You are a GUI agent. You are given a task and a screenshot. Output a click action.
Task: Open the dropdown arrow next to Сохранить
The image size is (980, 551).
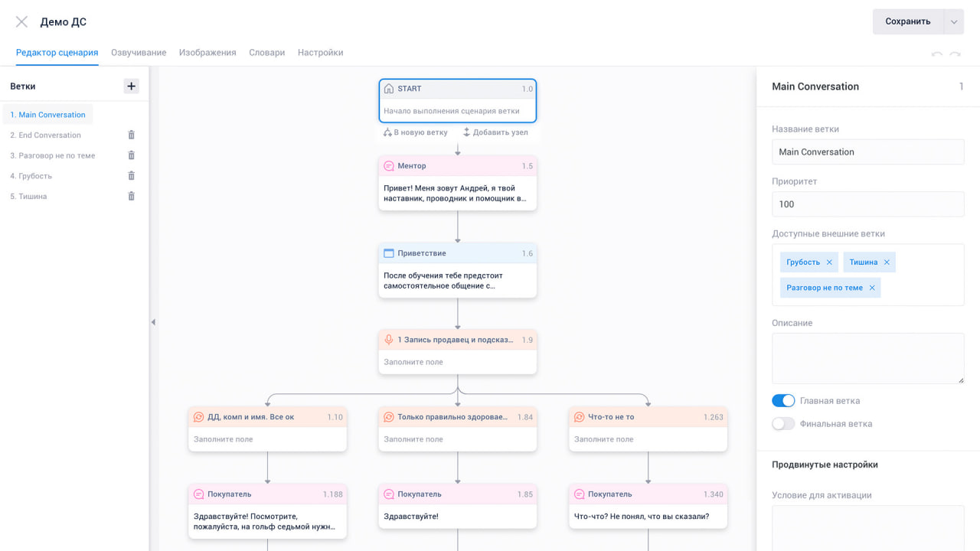(x=954, y=22)
